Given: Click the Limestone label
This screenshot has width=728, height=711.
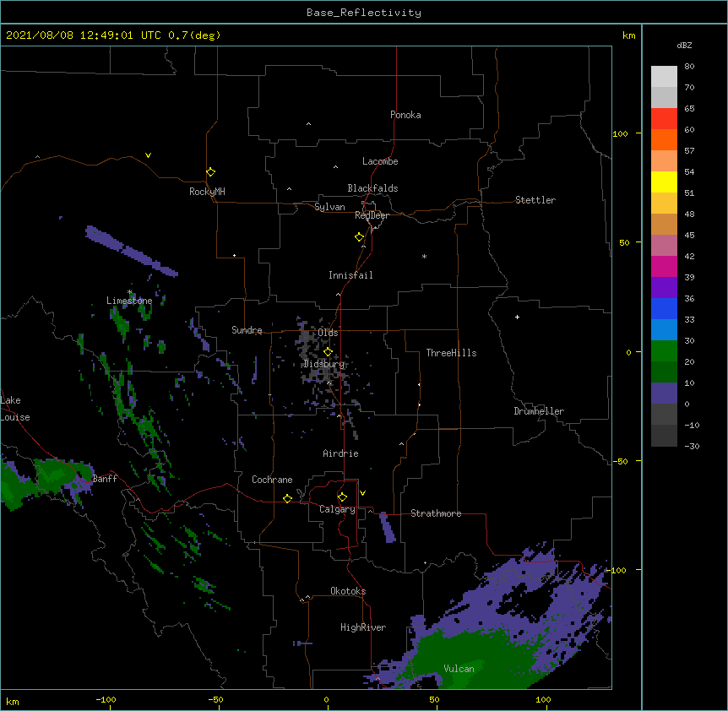Looking at the screenshot, I should point(129,301).
